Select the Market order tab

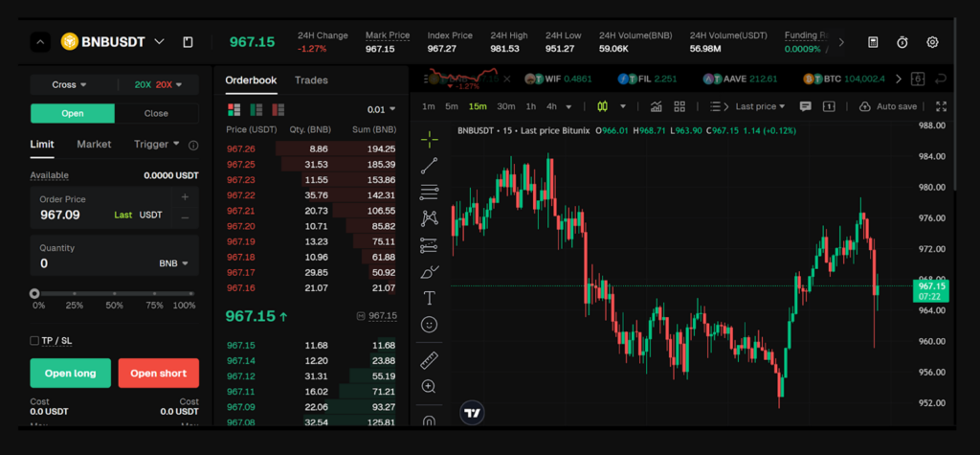94,144
